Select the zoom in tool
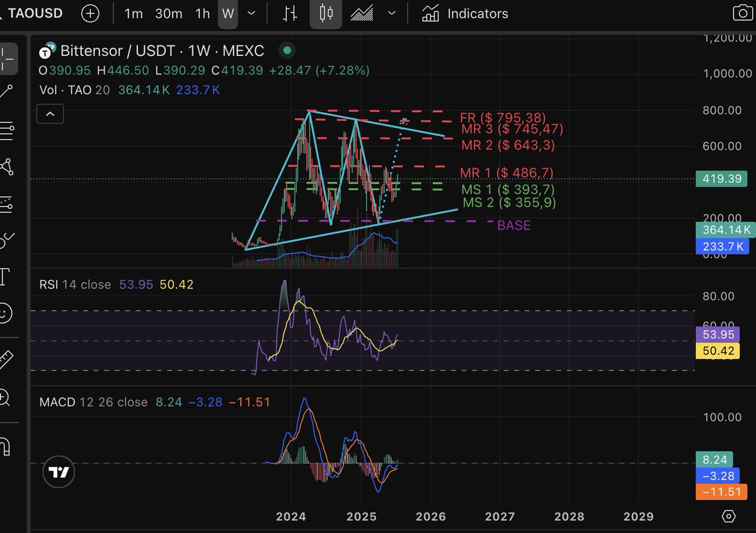This screenshot has width=756, height=533. [x=5, y=397]
